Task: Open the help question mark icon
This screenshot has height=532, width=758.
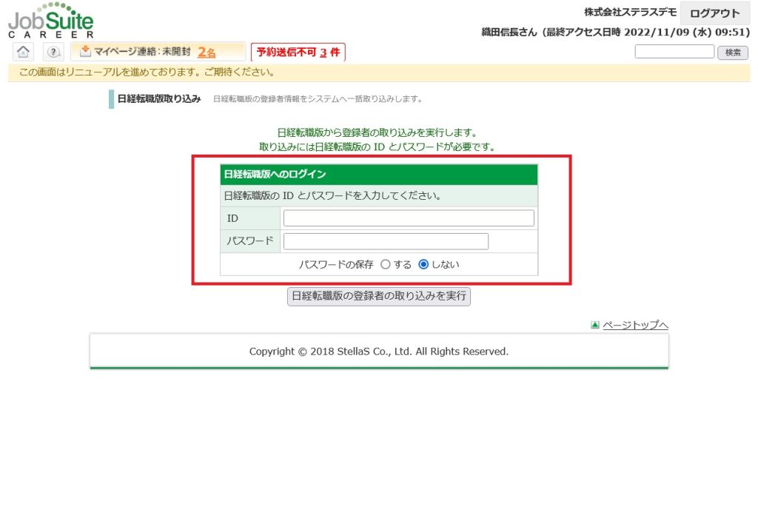Action: pyautogui.click(x=53, y=52)
